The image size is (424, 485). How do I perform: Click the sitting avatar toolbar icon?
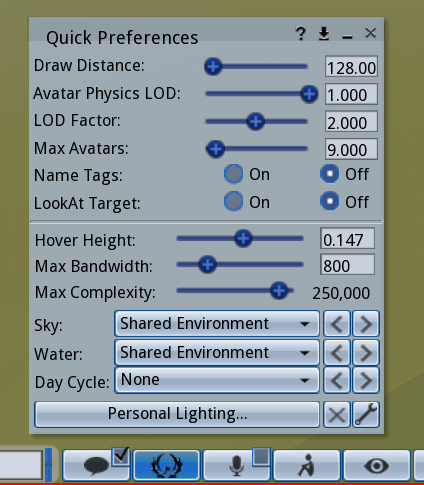pyautogui.click(x=307, y=465)
